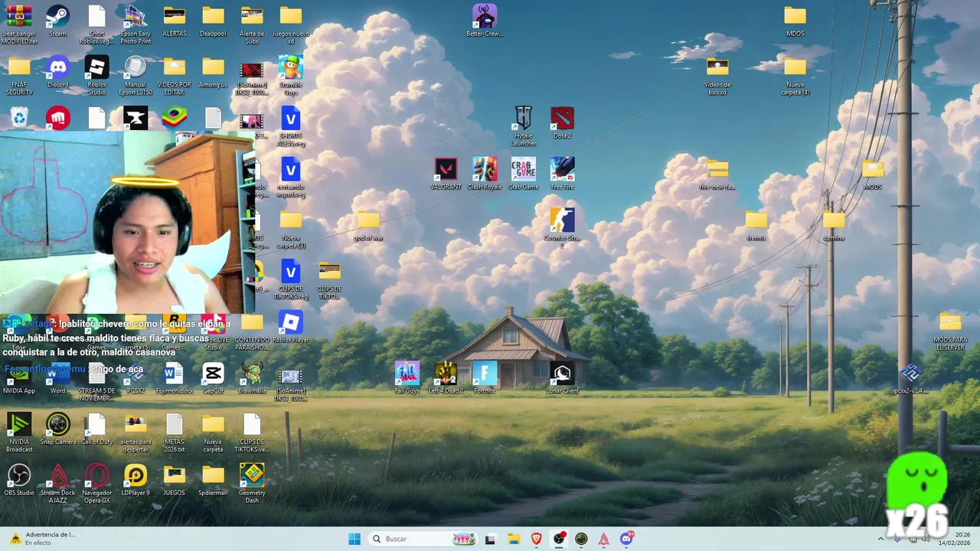The width and height of the screenshot is (980, 551).
Task: Open the Windows Start menu
Action: pos(354,539)
